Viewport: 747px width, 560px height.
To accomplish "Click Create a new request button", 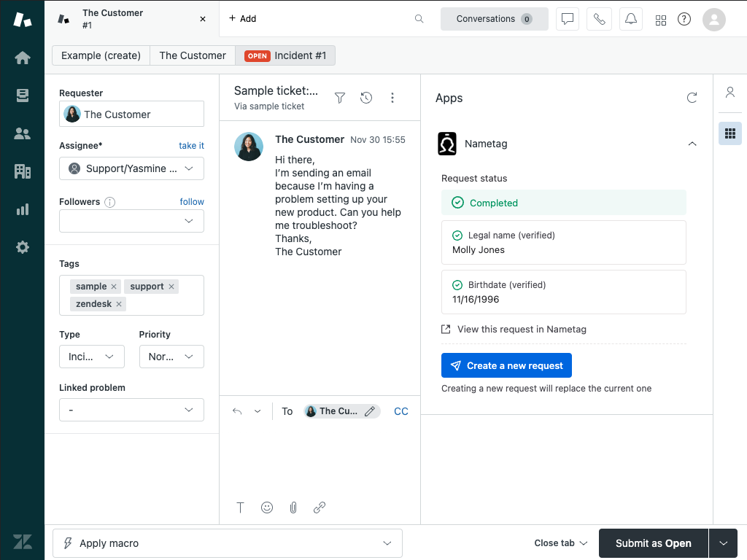I will (x=506, y=365).
